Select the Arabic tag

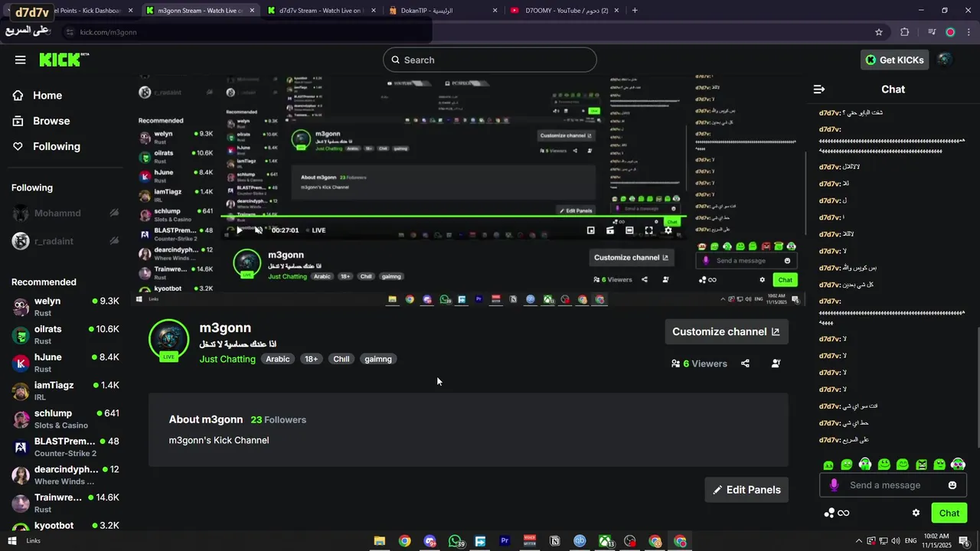pyautogui.click(x=278, y=359)
